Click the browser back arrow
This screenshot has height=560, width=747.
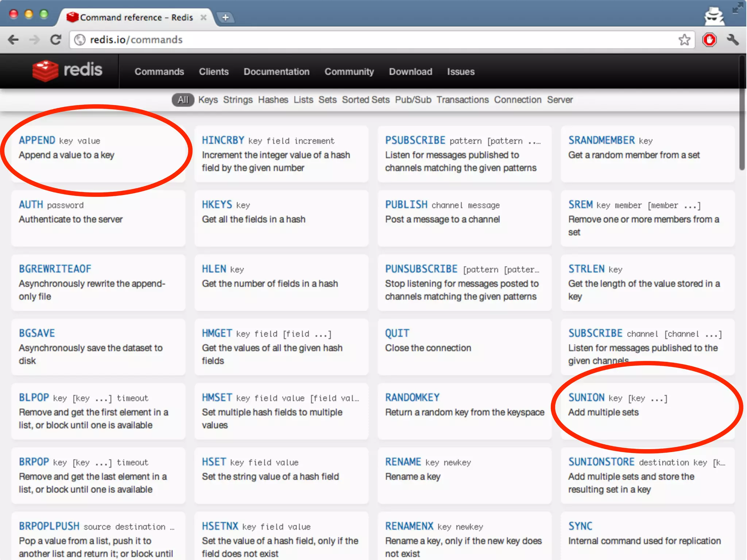13,39
